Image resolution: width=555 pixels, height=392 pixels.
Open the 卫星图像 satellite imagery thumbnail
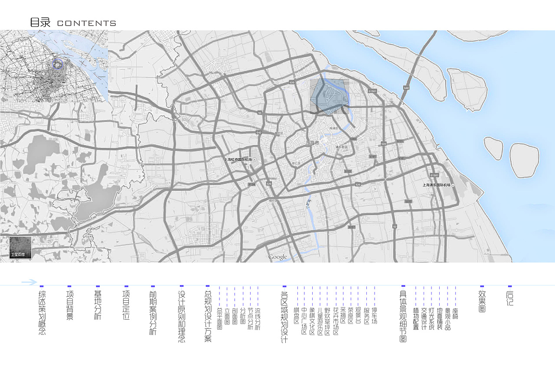[x=21, y=248]
